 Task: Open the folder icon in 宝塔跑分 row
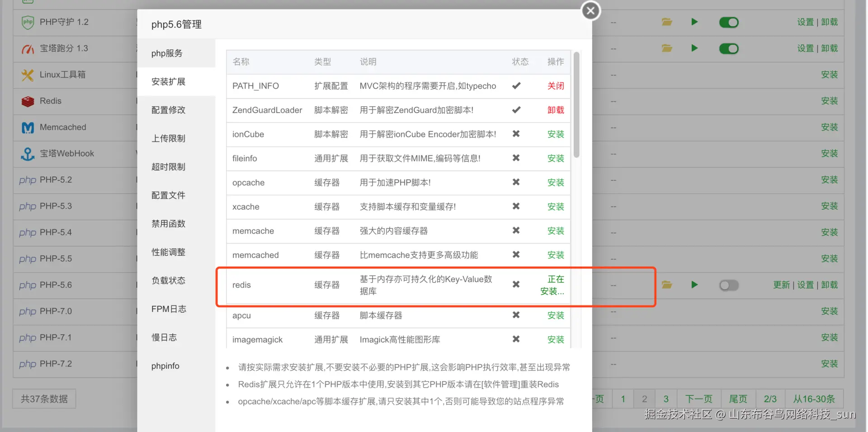tap(667, 48)
